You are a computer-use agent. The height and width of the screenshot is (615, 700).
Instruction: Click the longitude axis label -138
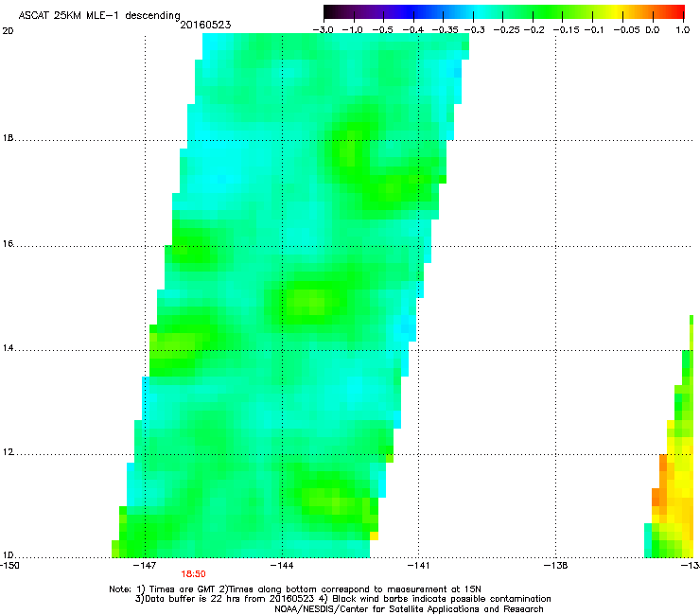[x=556, y=566]
